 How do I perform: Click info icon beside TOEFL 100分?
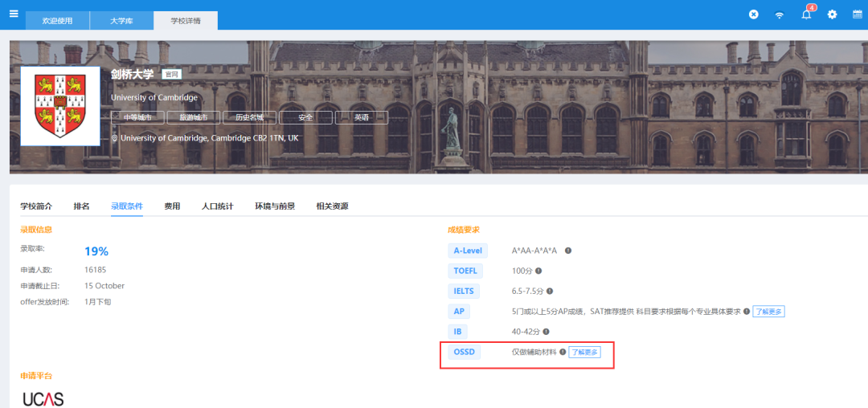coord(538,271)
